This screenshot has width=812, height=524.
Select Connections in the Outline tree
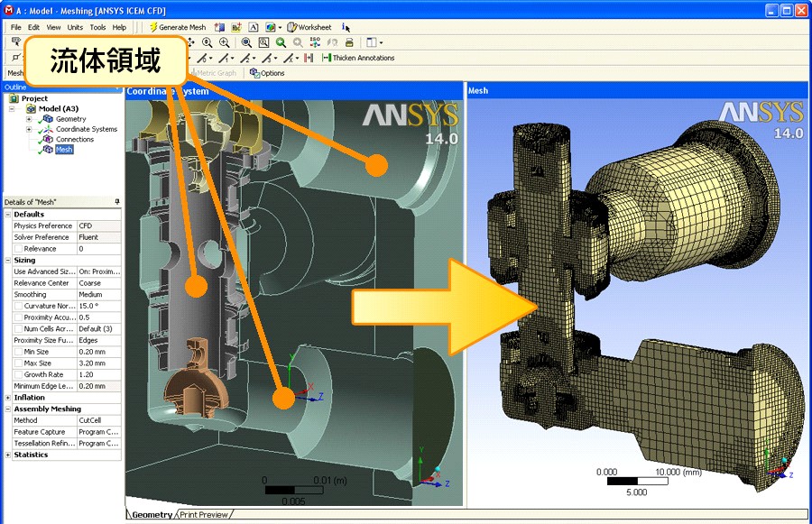coord(75,139)
